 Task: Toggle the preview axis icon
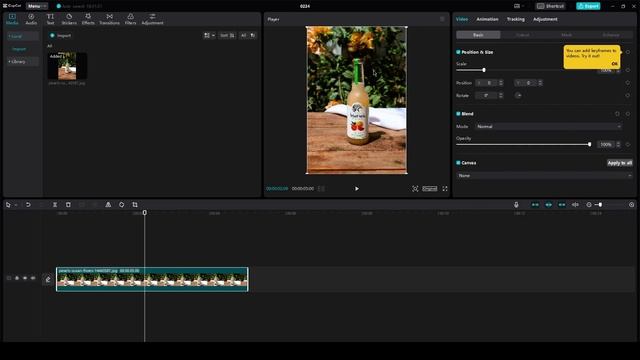coord(575,204)
